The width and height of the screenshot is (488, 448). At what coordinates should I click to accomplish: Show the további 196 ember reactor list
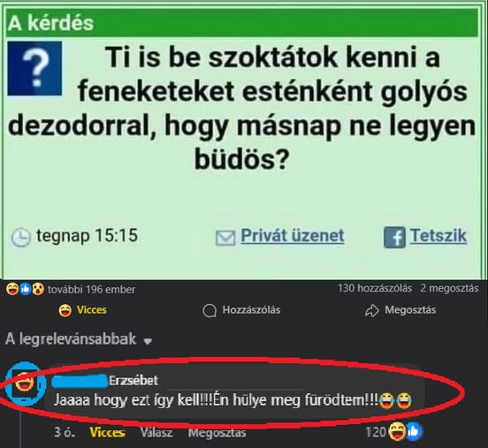(x=92, y=289)
